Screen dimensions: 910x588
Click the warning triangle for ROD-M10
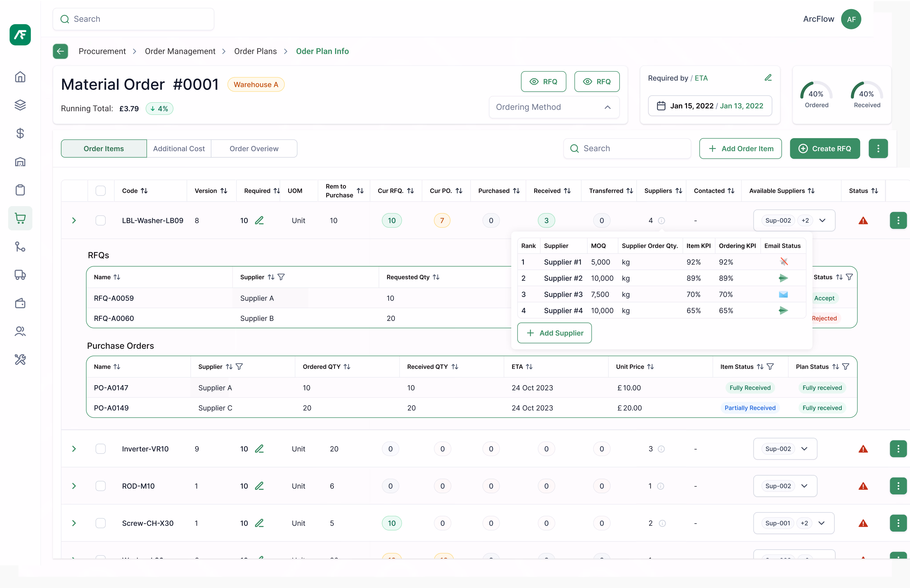click(x=863, y=486)
